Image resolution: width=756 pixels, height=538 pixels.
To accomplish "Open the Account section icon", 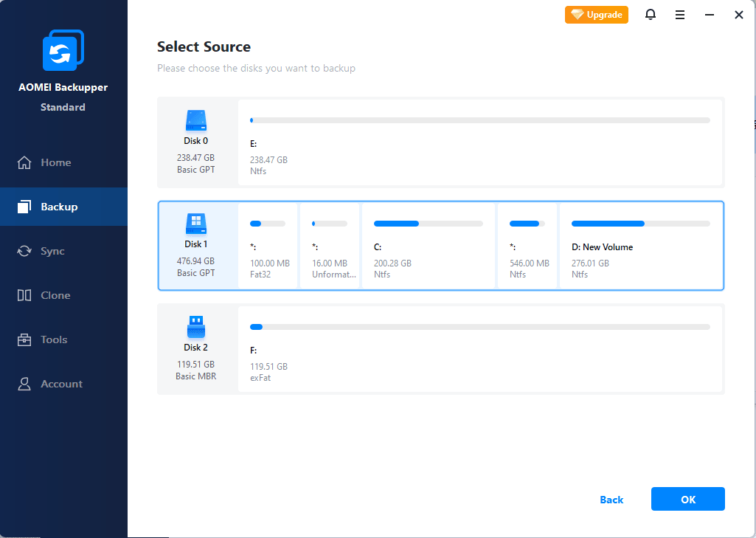I will (23, 384).
